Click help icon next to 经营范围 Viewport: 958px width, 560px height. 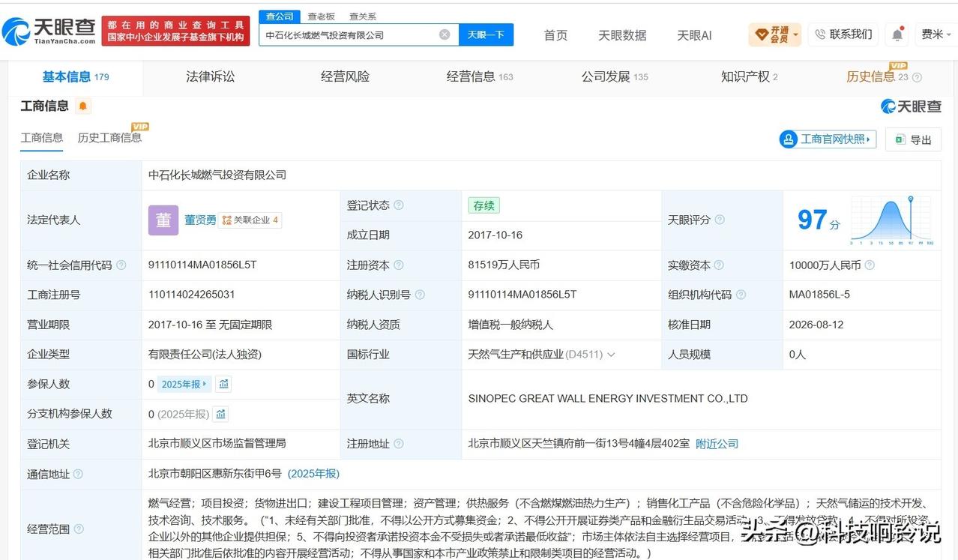coord(78,529)
